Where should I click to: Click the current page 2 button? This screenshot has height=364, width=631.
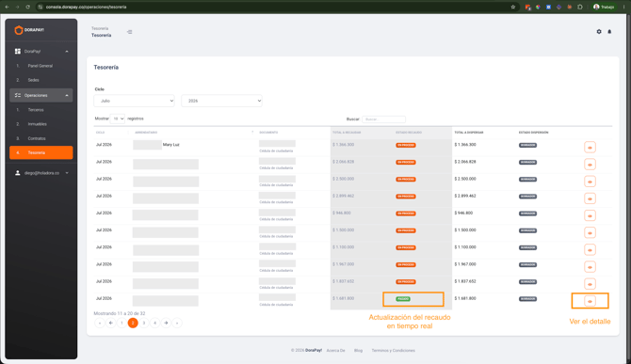point(133,323)
